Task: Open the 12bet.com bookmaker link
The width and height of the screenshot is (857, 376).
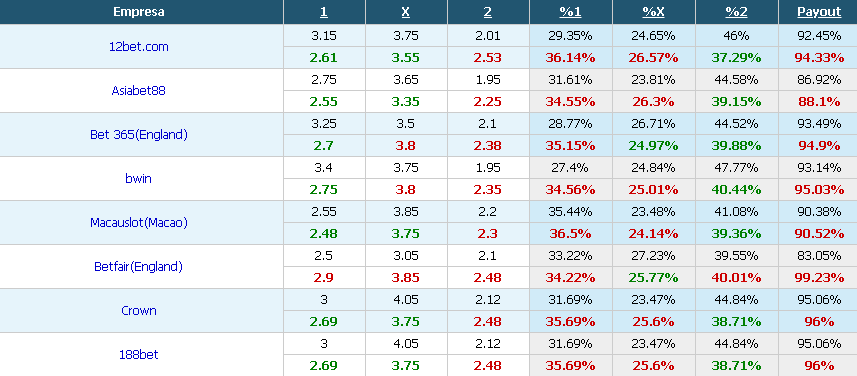Action: [139, 47]
